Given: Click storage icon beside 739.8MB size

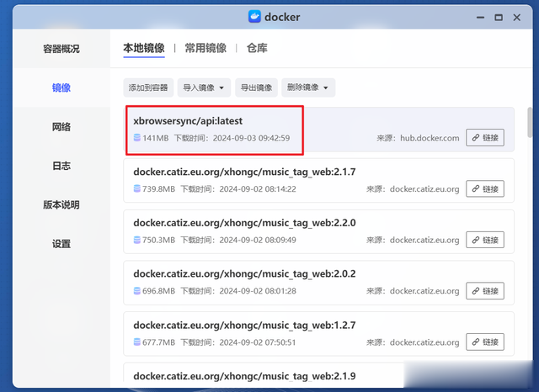Looking at the screenshot, I should pos(136,188).
